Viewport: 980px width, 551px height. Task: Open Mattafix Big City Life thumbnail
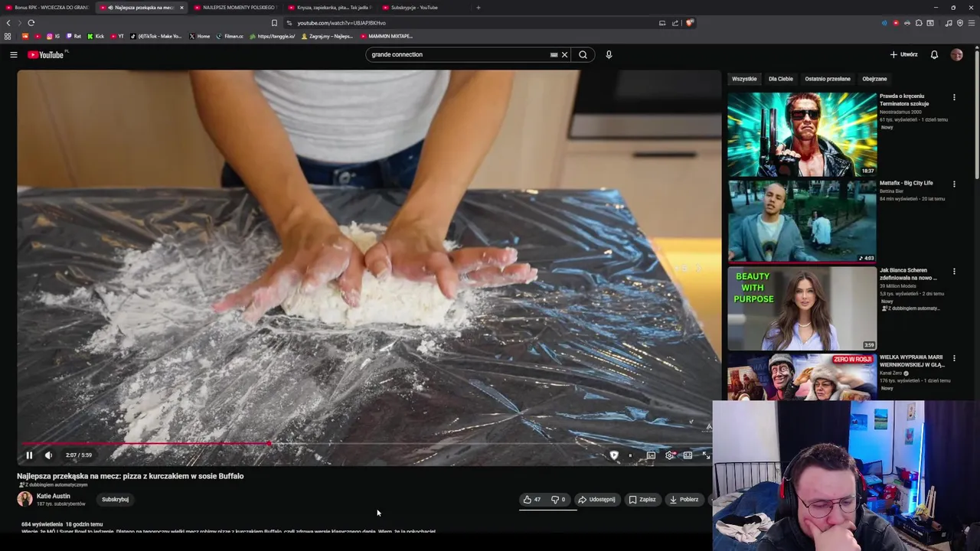click(802, 221)
